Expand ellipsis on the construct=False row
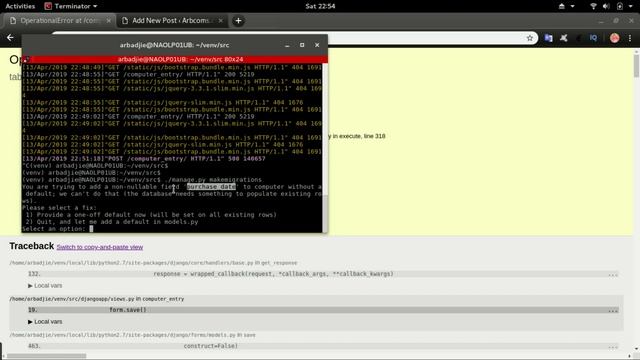Viewport: 640px width, 360px height. coord(613,347)
